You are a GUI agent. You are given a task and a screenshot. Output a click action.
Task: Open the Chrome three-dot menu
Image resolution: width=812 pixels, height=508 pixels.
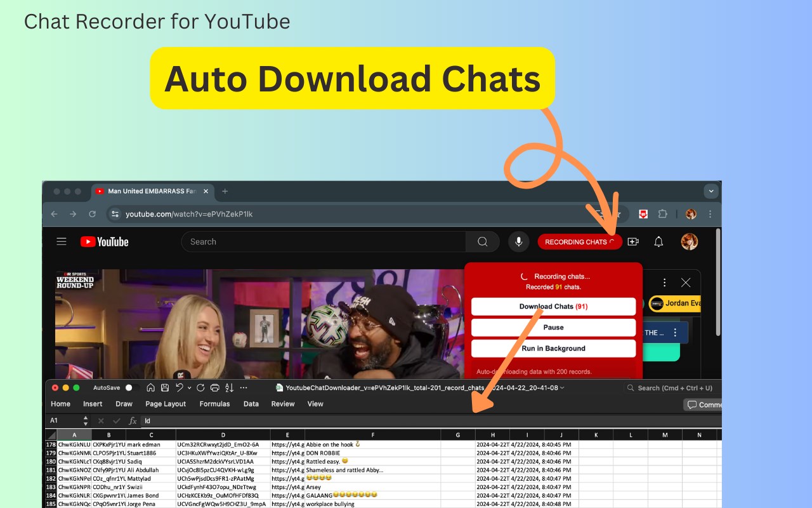click(x=710, y=214)
